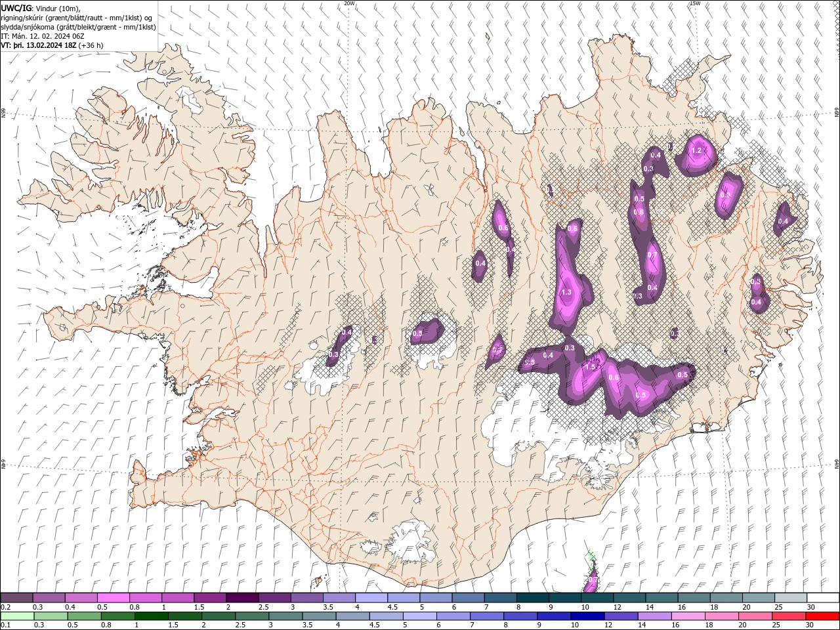Image resolution: width=840 pixels, height=630 pixels.
Task: Click the 'VT: þri. 13.02.2024 18Z (+36 h)' line
Action: click(x=52, y=45)
